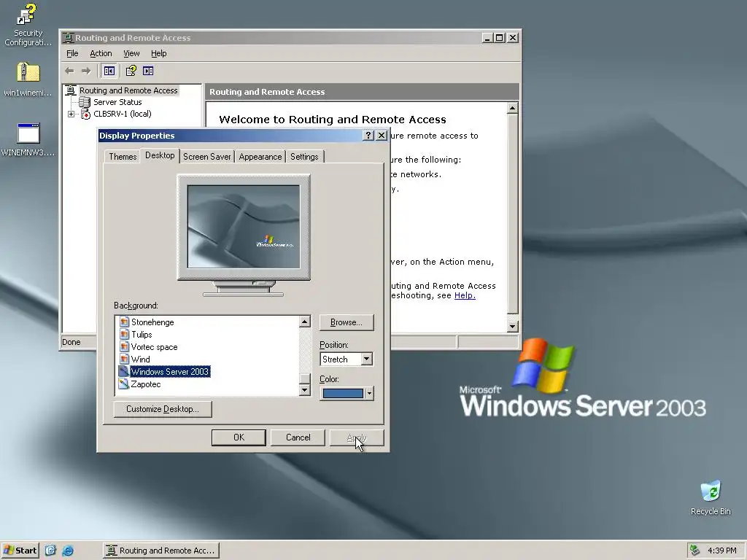The width and height of the screenshot is (747, 560).
Task: Select the Desktop tab
Action: tap(160, 155)
